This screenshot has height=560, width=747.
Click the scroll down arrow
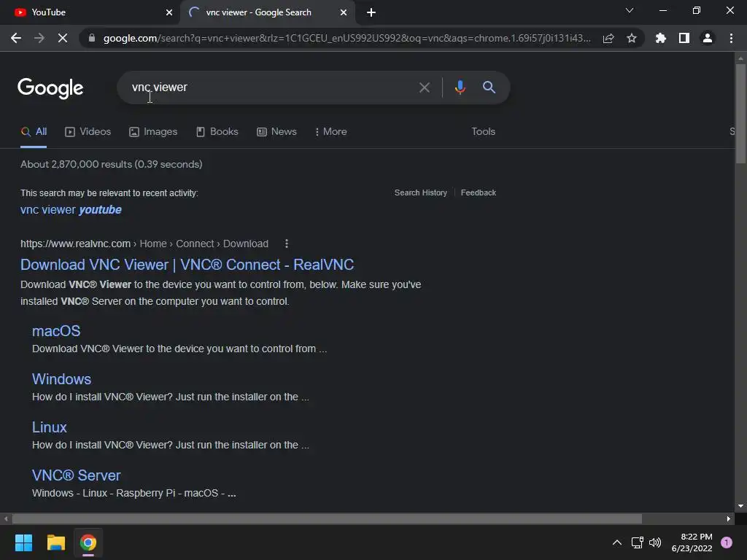click(x=740, y=506)
